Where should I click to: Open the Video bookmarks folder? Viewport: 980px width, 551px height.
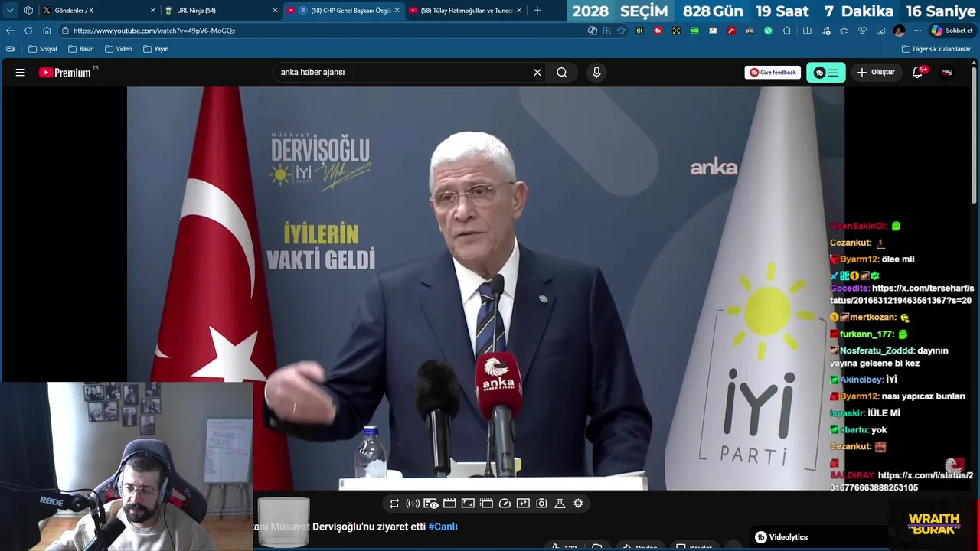[x=119, y=49]
